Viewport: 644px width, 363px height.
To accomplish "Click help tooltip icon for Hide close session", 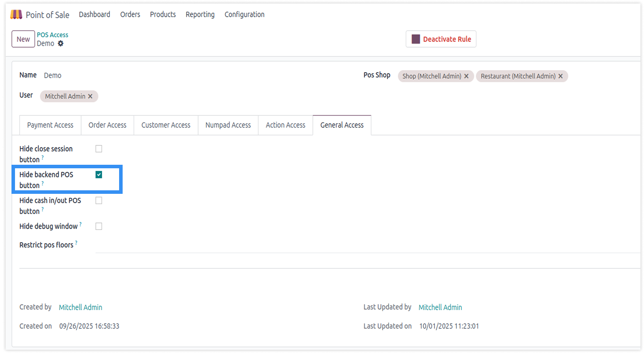I will click(x=43, y=158).
